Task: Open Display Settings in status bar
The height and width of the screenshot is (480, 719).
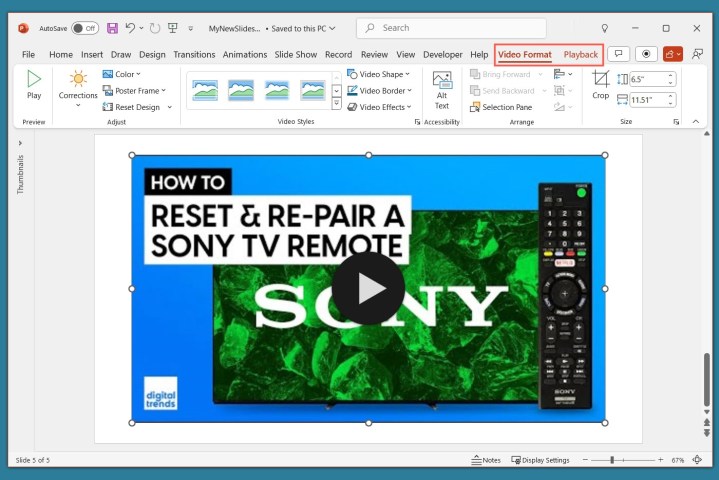Action: [x=540, y=460]
